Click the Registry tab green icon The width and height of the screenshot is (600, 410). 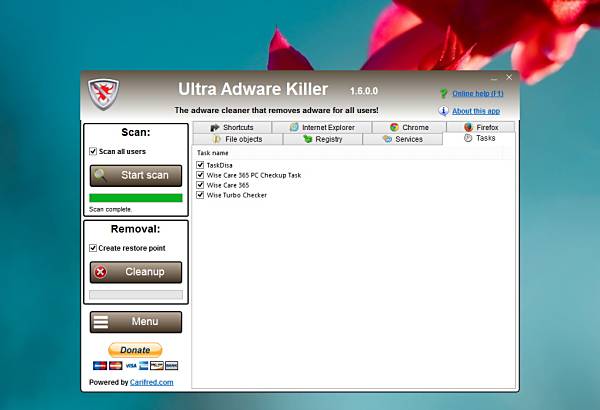[308, 139]
